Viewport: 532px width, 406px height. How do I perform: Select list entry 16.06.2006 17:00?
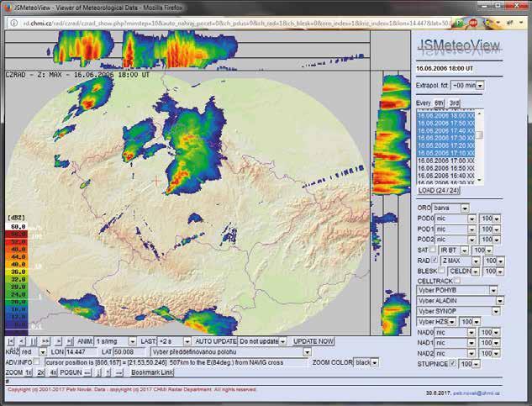(445, 161)
